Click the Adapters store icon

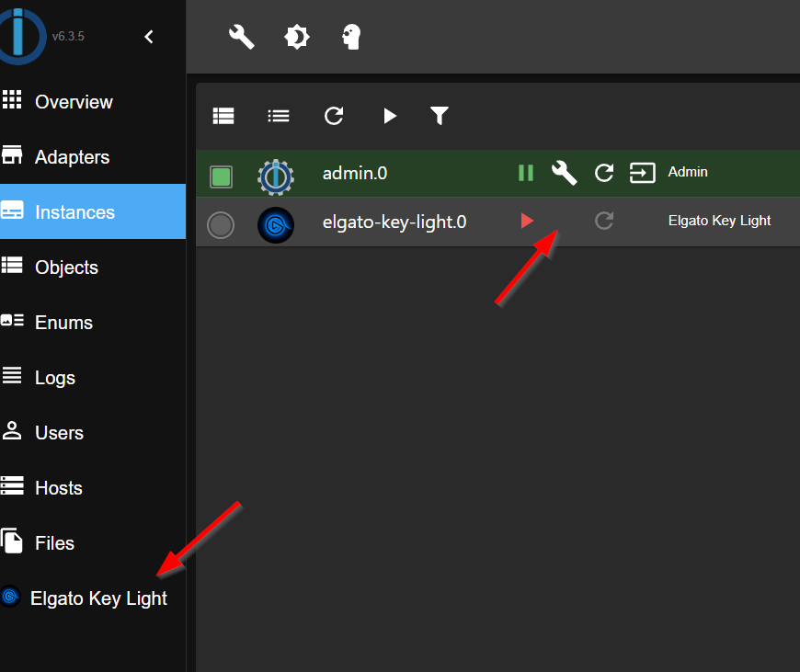coord(12,154)
